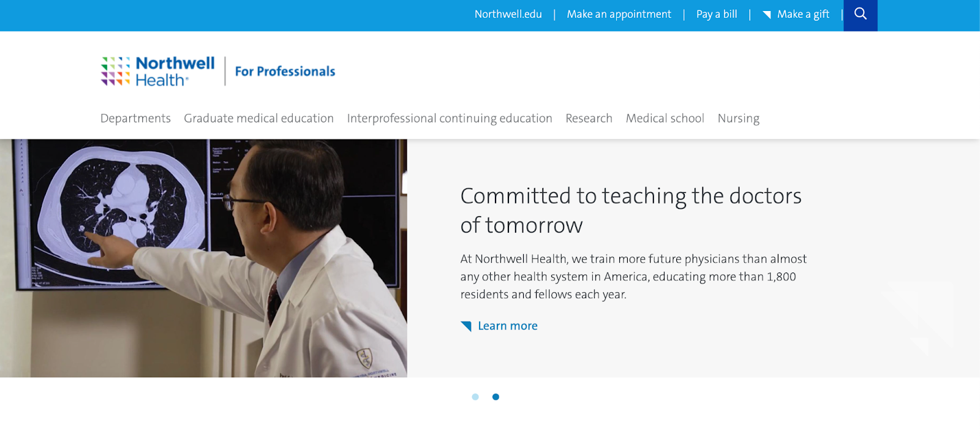Click the For Professionals heading link
980x436 pixels.
285,72
